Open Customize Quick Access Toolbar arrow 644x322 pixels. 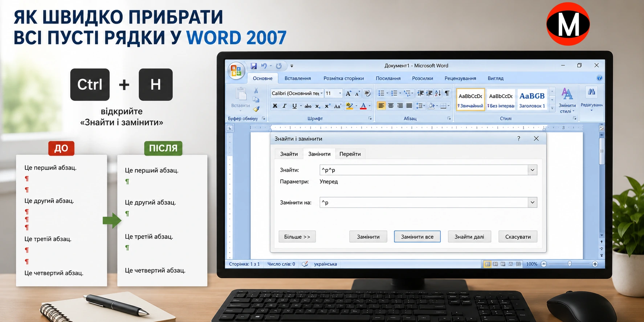tap(292, 66)
